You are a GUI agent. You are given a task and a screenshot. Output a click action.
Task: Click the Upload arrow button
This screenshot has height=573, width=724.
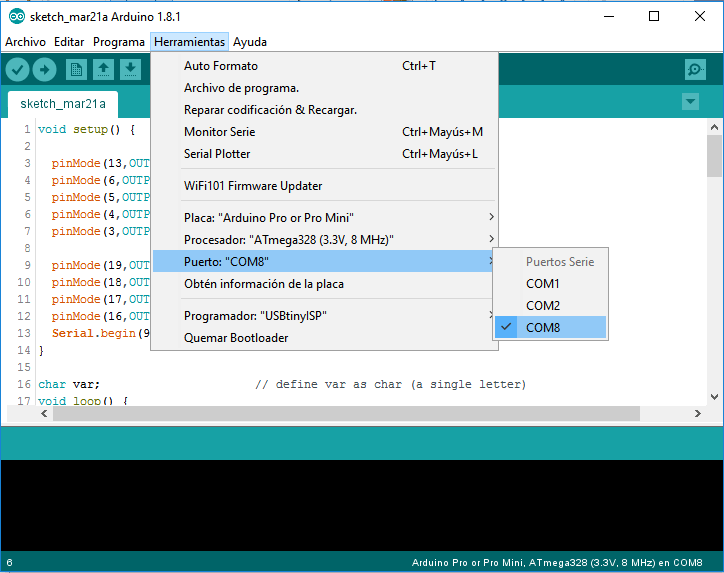point(45,70)
